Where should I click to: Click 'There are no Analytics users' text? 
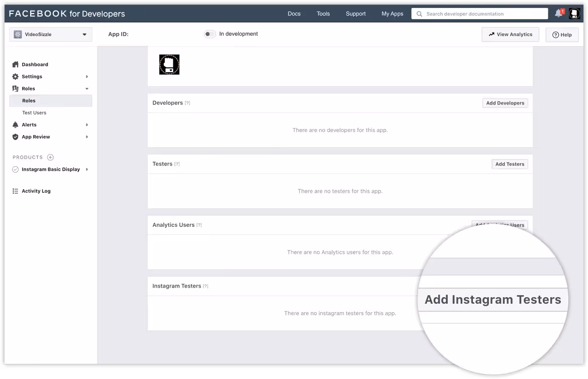(x=340, y=252)
